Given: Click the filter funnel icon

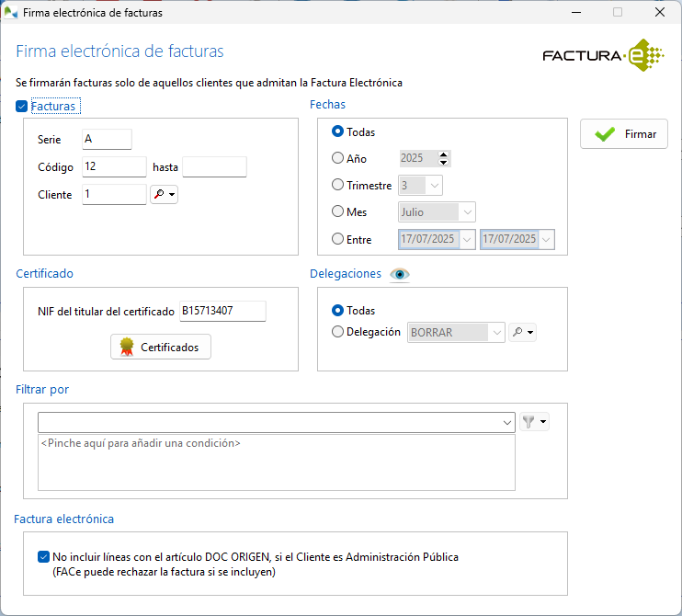Looking at the screenshot, I should (529, 422).
